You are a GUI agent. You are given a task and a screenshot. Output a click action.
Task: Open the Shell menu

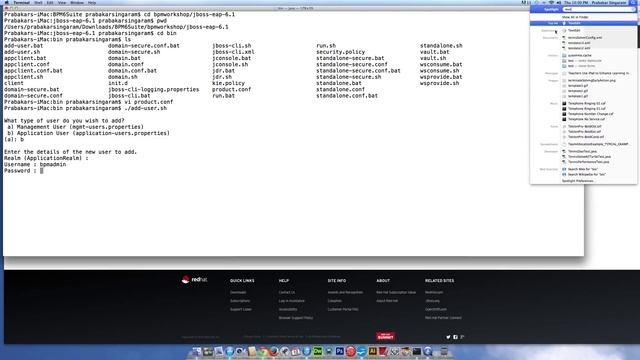pos(38,2)
